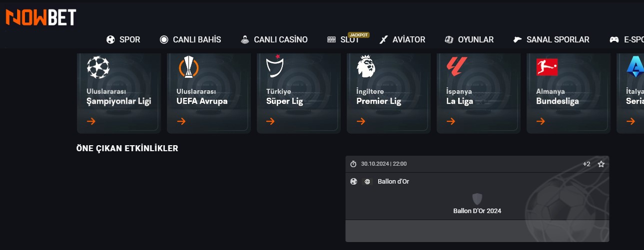The width and height of the screenshot is (644, 250).
Task: Click the NOWBET logo
Action: (40, 17)
